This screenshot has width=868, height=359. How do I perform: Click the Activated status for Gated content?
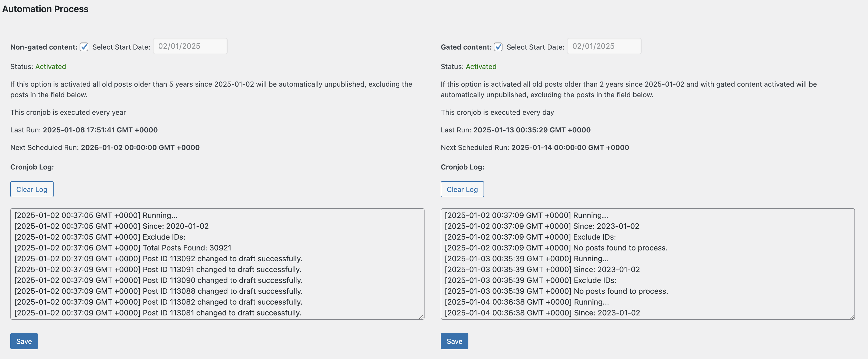tap(481, 66)
